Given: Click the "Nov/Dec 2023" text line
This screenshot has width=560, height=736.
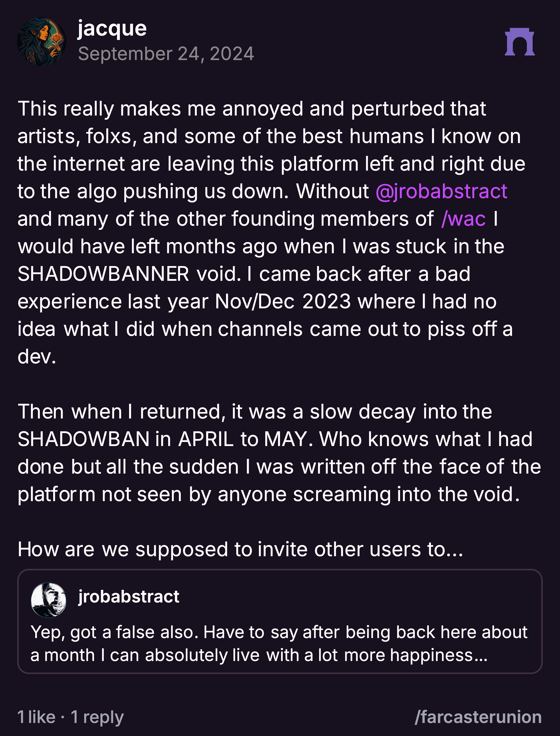Looking at the screenshot, I should click(x=257, y=302).
